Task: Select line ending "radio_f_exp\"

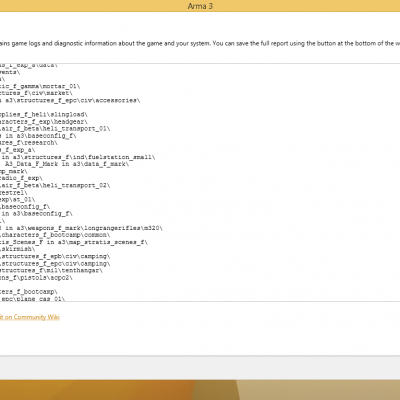Action: [21, 178]
